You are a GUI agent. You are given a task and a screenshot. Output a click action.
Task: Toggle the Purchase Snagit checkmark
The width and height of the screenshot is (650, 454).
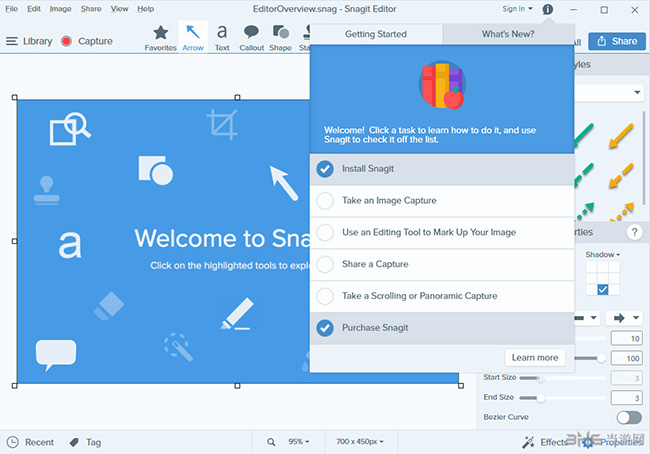click(325, 328)
